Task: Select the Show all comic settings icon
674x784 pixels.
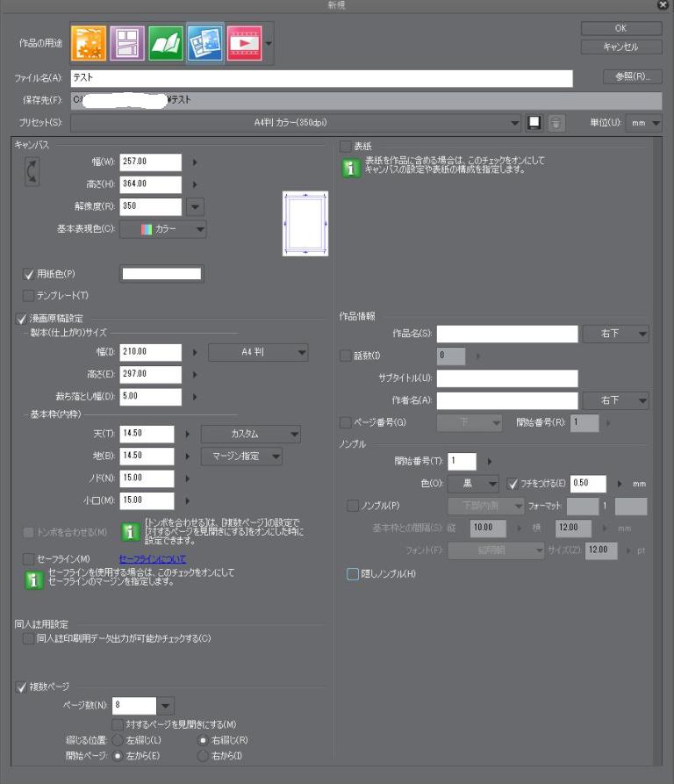Action: 205,44
